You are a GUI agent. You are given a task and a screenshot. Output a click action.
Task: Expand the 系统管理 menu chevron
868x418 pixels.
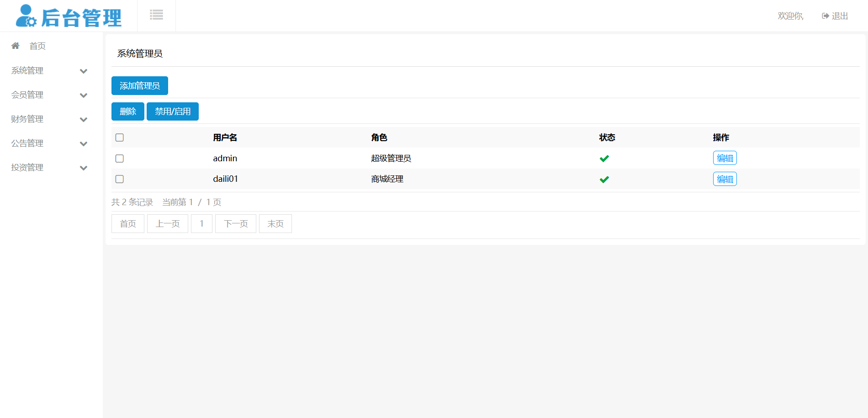pos(84,71)
